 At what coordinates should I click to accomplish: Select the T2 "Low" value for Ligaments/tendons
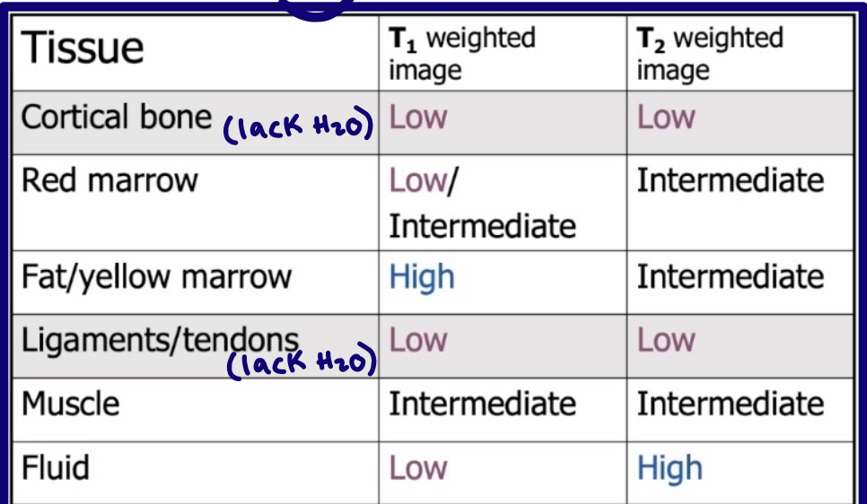[x=666, y=340]
